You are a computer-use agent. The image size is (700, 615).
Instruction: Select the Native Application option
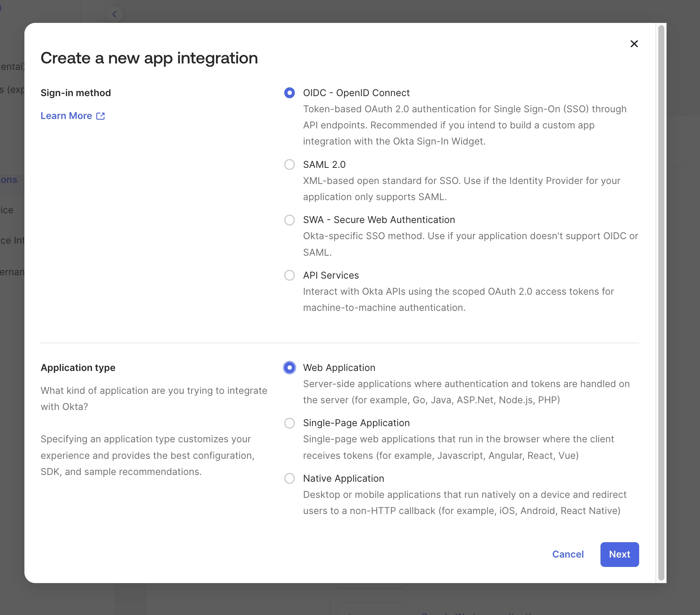pyautogui.click(x=290, y=478)
